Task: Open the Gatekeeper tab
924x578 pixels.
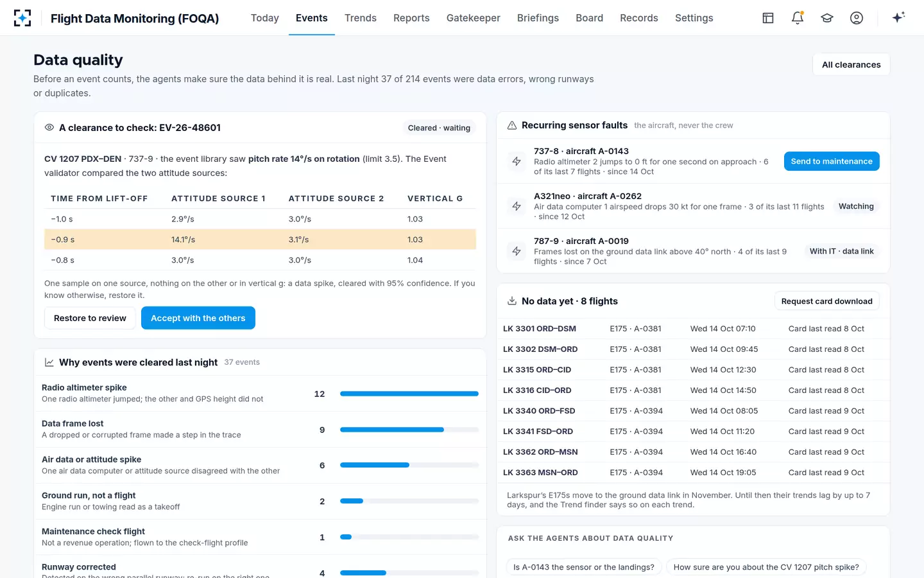Action: pos(474,18)
